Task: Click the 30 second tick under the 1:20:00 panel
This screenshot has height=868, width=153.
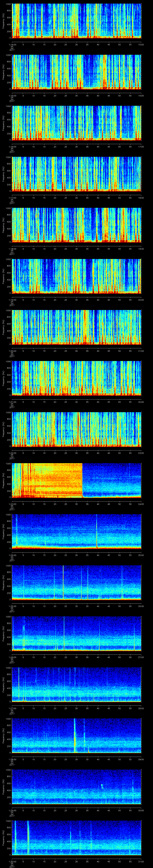Action: coord(77,351)
